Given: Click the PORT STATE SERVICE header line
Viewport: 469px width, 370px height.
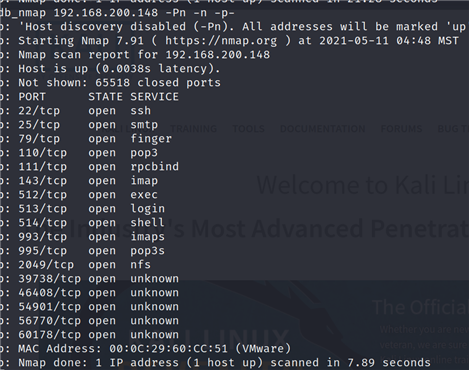Looking at the screenshot, I should click(99, 97).
